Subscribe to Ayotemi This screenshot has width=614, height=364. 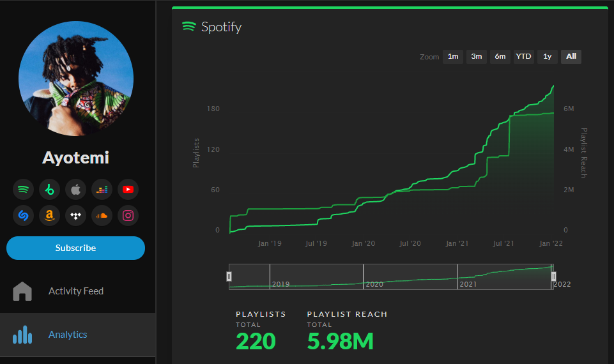point(75,248)
